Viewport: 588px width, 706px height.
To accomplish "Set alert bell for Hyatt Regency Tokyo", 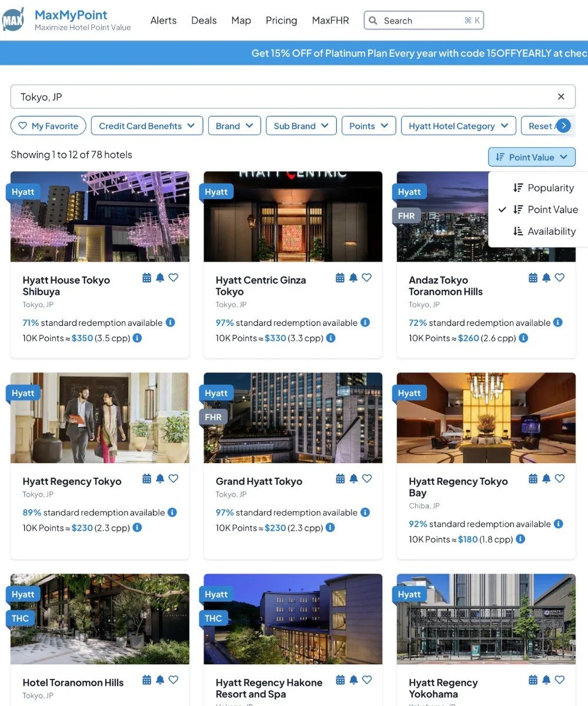I will [x=160, y=479].
